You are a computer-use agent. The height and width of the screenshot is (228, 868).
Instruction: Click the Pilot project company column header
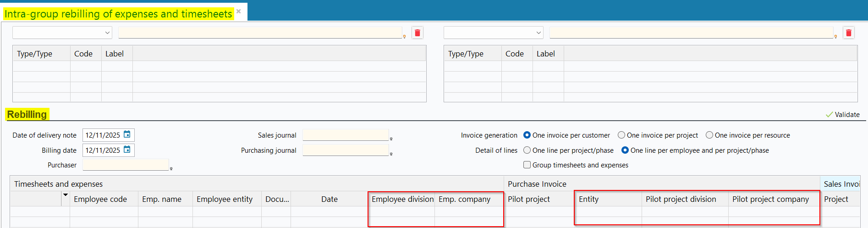click(770, 199)
